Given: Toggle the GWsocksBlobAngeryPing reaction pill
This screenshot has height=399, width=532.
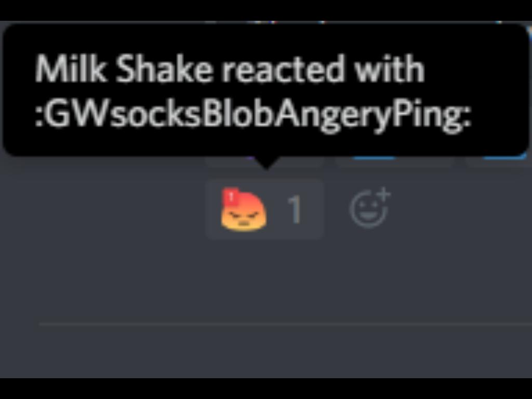Looking at the screenshot, I should tap(264, 209).
